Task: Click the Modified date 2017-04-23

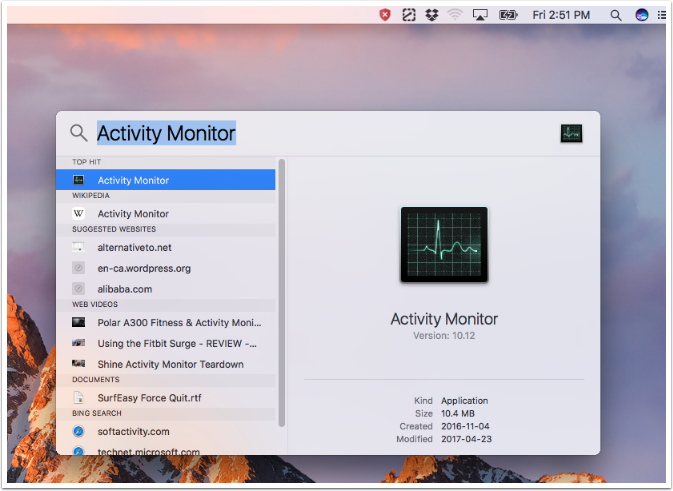Action: click(467, 439)
